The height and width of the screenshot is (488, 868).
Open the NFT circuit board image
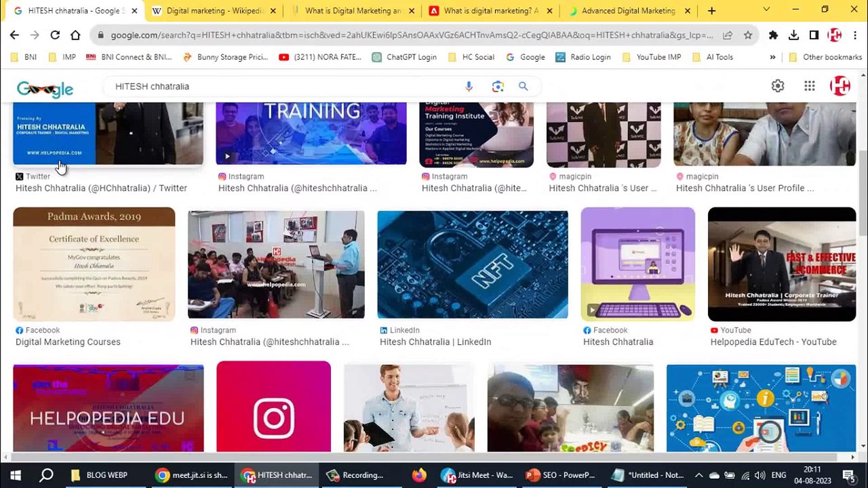(473, 264)
